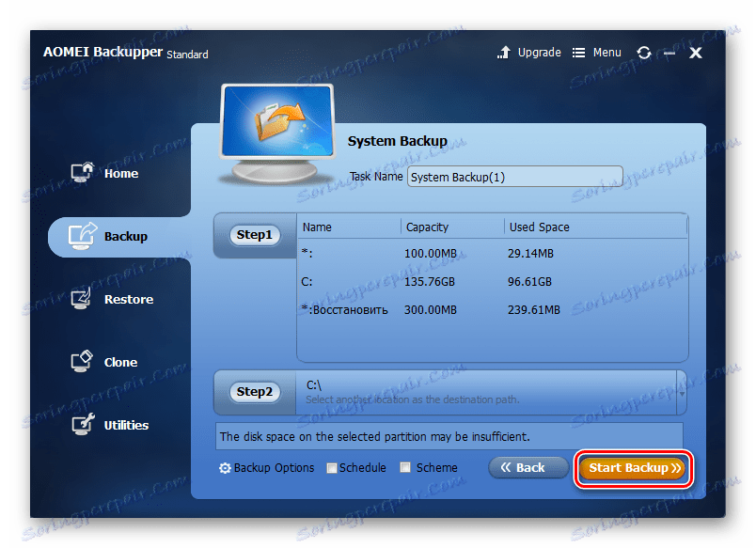Viewport: 756px width, 548px height.
Task: Click the Restore sidebar icon
Action: pos(82,298)
